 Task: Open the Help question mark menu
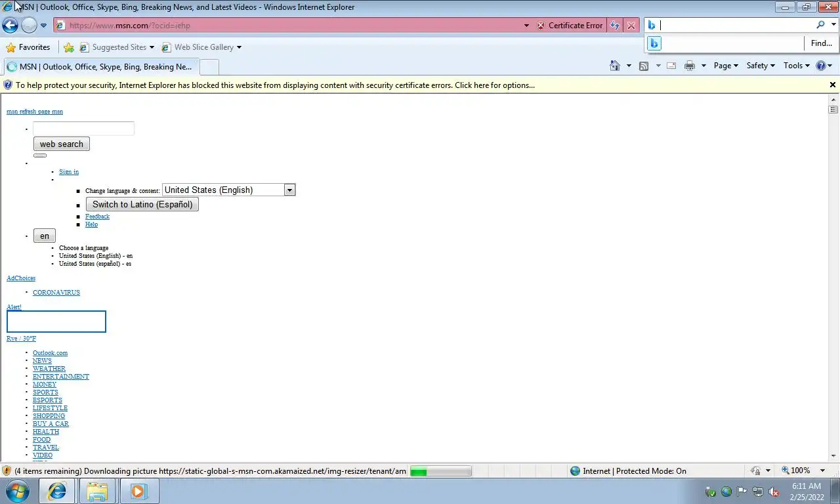pos(824,66)
